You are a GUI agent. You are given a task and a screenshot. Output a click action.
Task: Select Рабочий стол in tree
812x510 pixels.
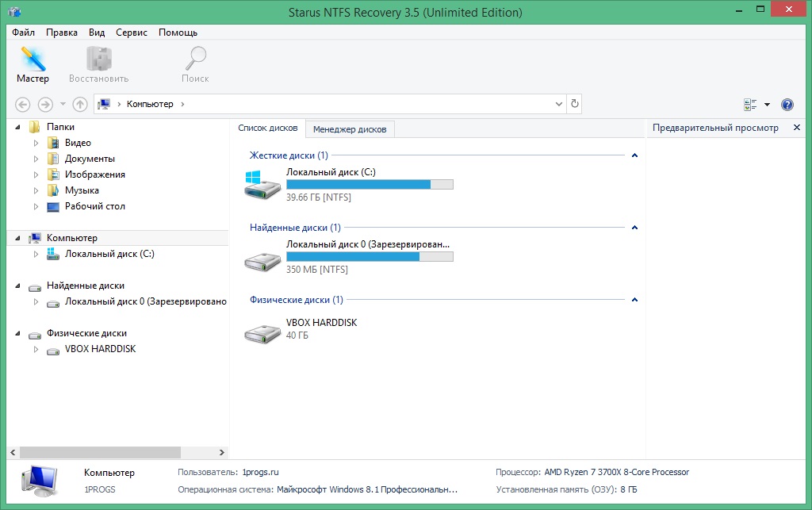click(95, 206)
